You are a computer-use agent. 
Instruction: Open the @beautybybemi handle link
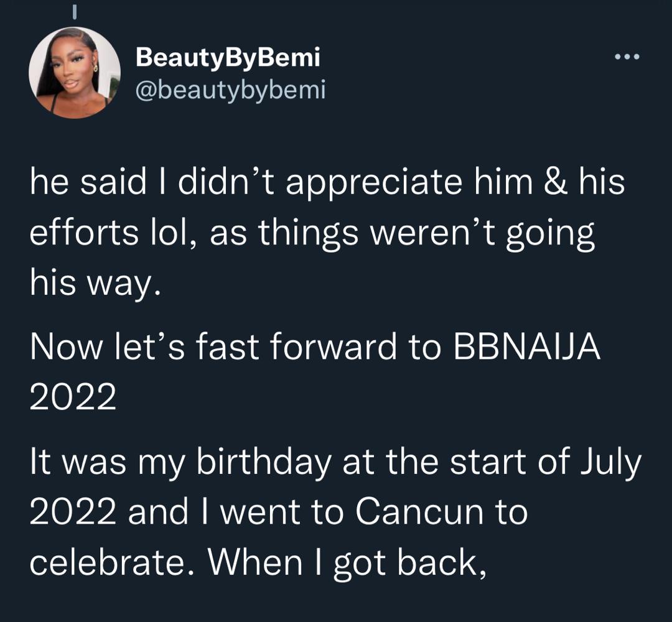click(x=230, y=90)
